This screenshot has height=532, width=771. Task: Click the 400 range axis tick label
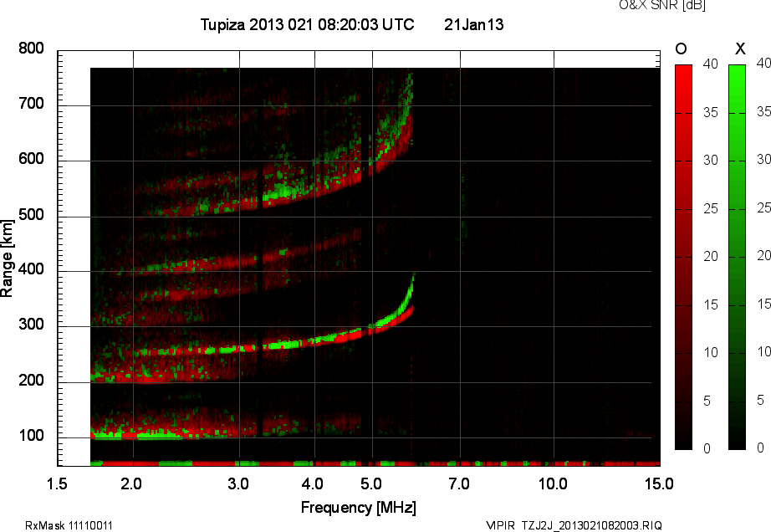coord(31,269)
